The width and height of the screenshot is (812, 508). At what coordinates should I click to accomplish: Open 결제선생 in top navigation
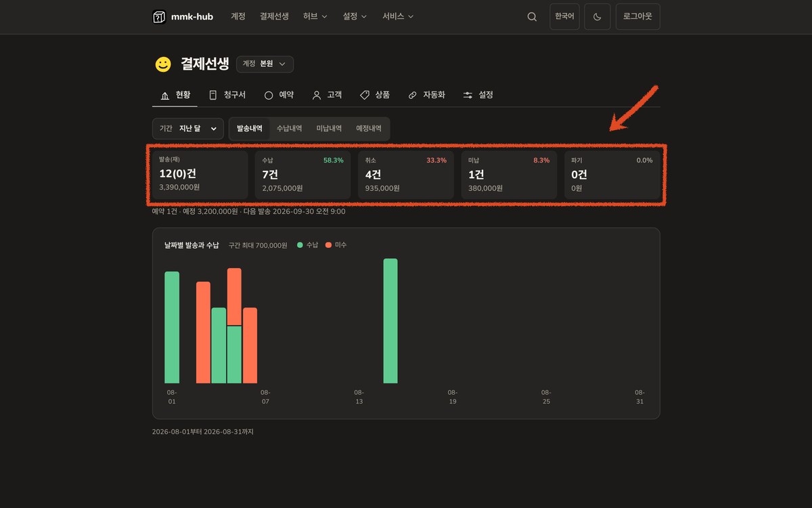click(x=274, y=16)
